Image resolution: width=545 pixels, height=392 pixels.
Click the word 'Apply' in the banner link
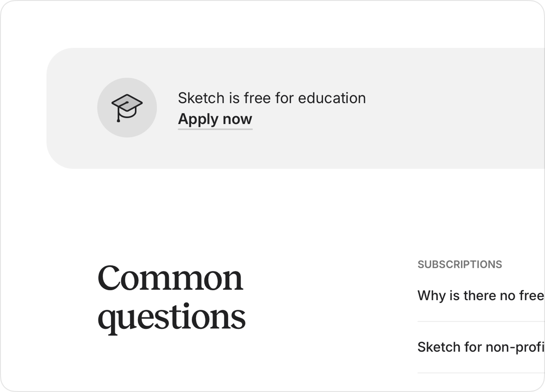pos(198,119)
